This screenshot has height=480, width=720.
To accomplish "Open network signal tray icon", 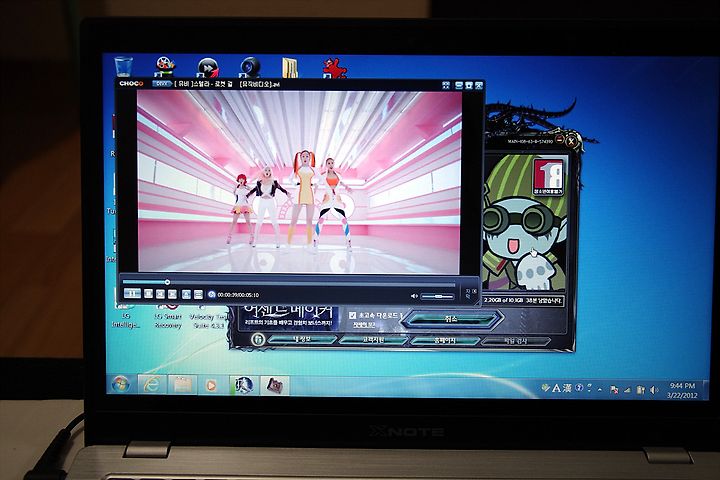I will coord(627,390).
